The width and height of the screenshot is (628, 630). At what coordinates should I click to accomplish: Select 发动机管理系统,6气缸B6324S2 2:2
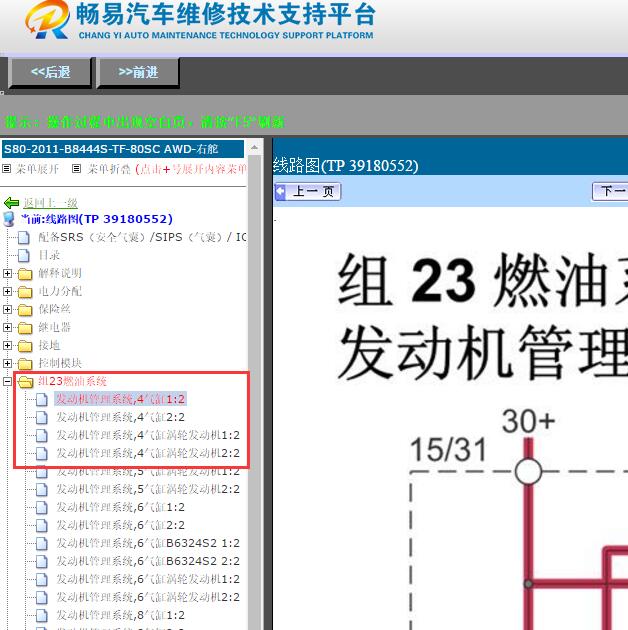coord(147,561)
